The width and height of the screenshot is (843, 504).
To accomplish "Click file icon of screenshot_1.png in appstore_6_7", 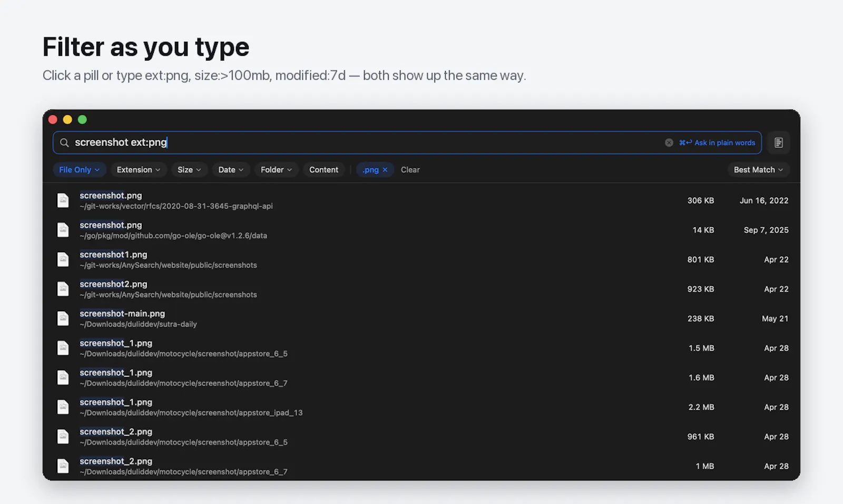I will [x=63, y=377].
